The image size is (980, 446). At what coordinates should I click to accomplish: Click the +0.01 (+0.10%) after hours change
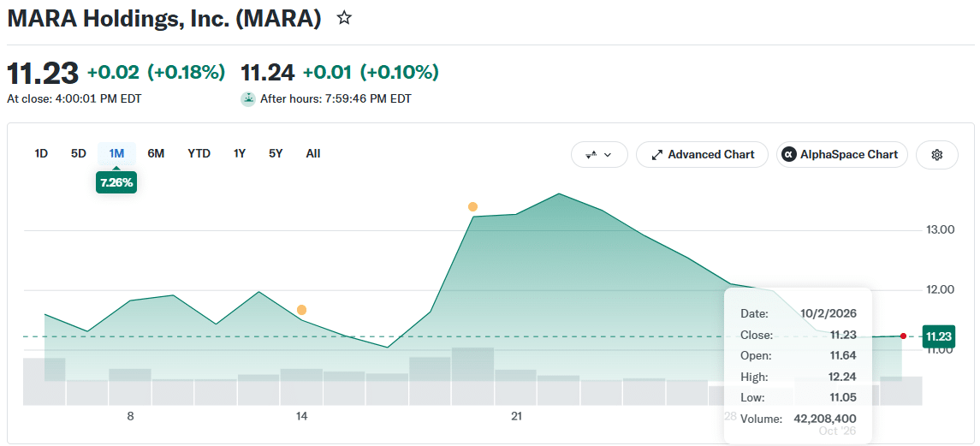click(371, 73)
